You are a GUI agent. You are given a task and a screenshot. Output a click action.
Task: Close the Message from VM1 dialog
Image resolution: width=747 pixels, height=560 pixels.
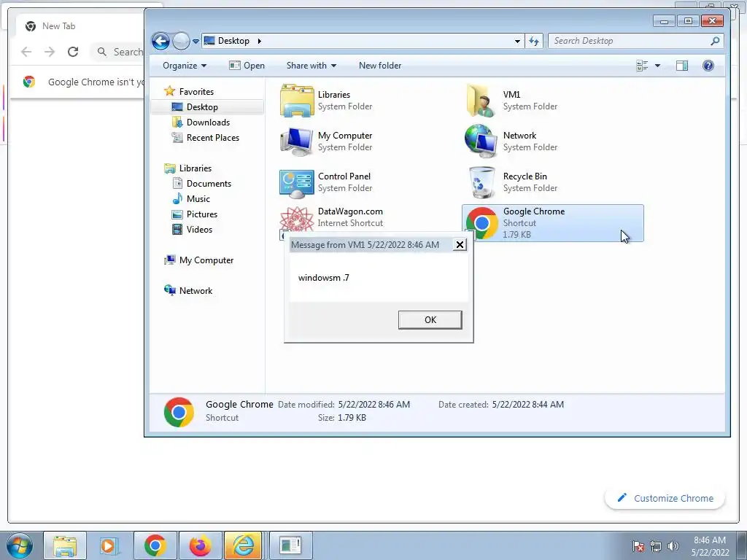point(460,245)
